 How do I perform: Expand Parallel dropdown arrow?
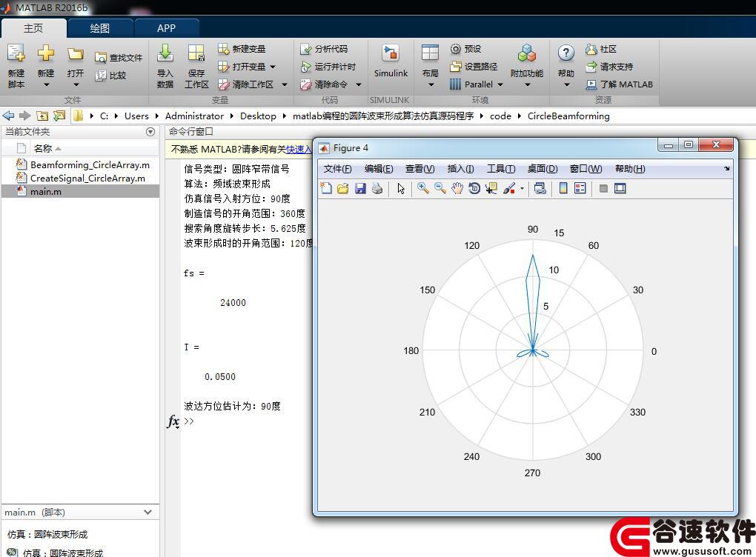tap(500, 84)
